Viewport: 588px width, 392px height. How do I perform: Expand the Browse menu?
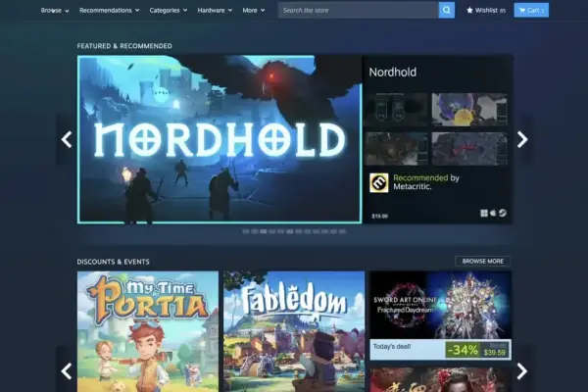55,11
